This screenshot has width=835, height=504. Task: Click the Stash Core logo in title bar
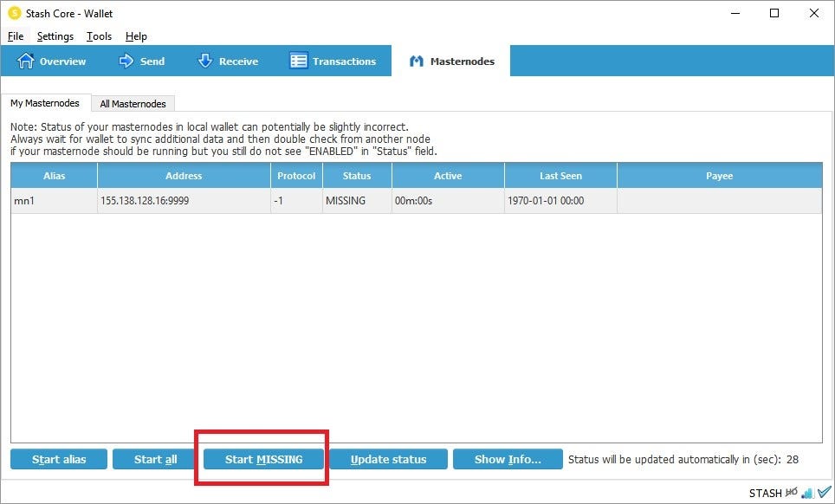tap(15, 13)
